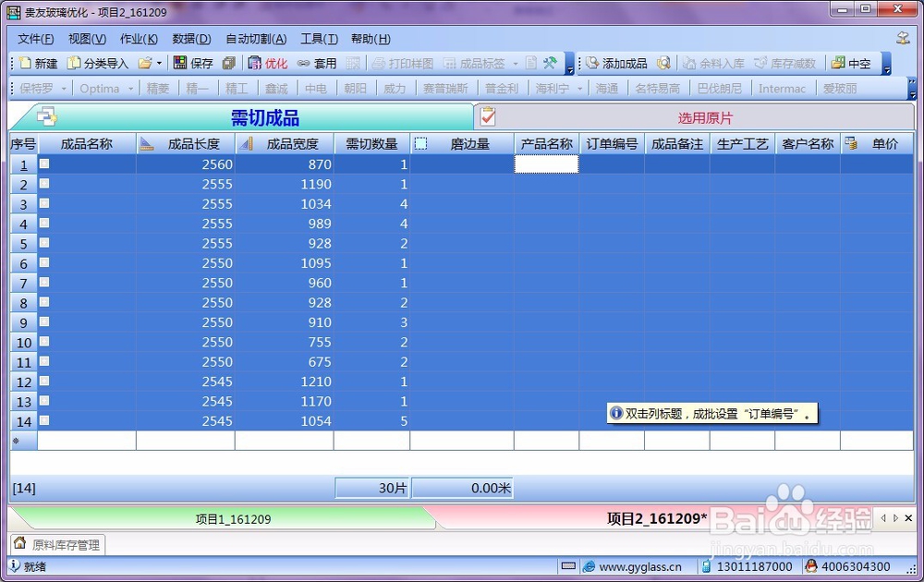Click the open folder icon

pyautogui.click(x=144, y=63)
